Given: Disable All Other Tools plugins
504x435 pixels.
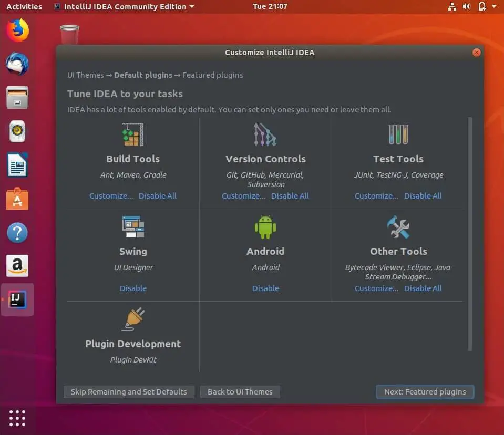Looking at the screenshot, I should coord(423,288).
